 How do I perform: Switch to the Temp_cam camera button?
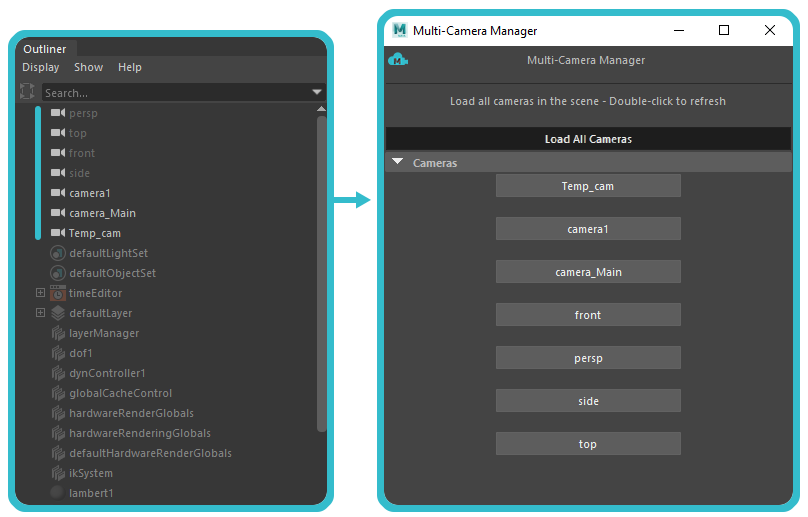588,186
